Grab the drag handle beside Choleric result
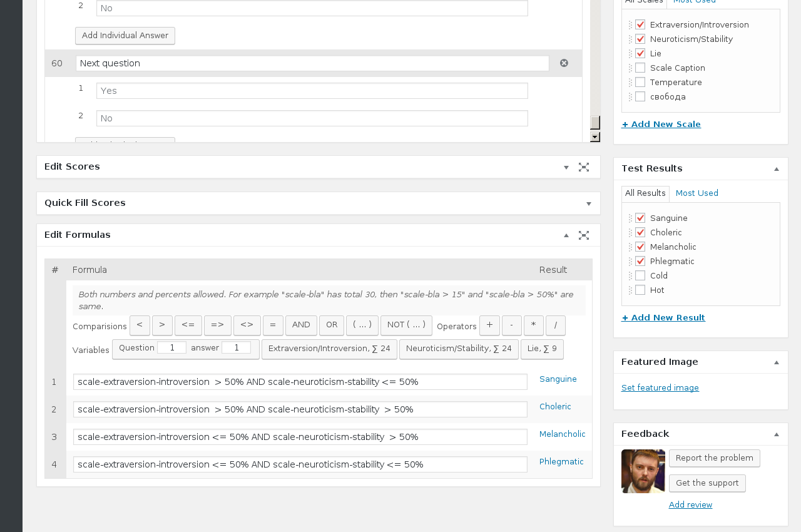 [x=630, y=233]
